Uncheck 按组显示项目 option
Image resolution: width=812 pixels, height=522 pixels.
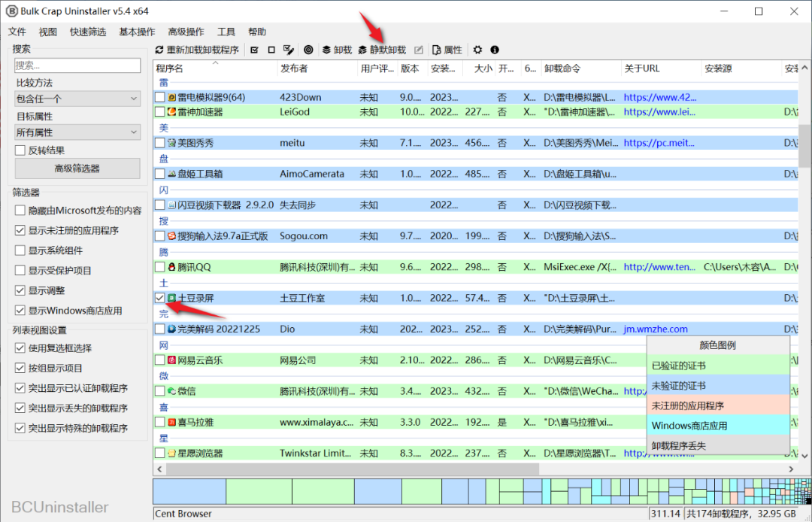click(x=20, y=369)
